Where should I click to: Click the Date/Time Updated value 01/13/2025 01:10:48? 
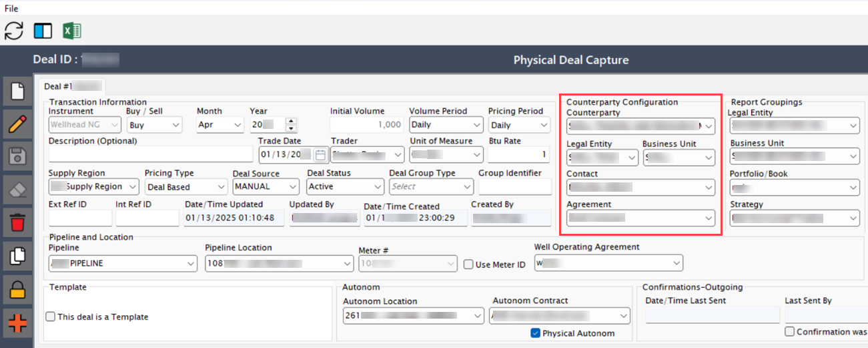234,218
